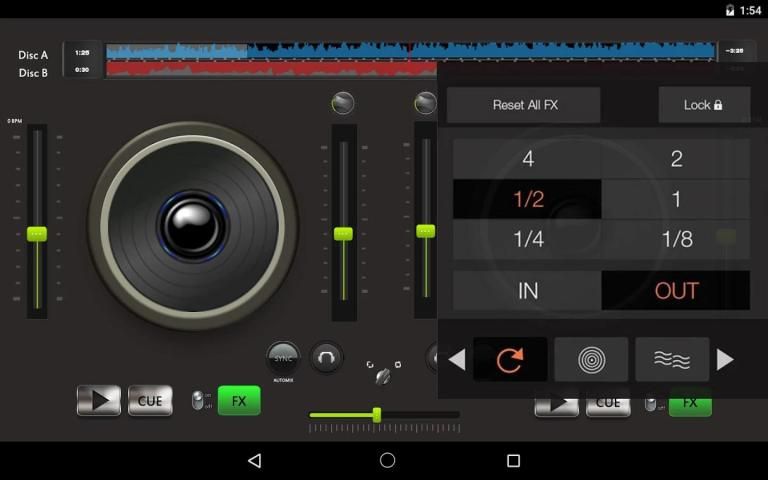Tap the left deck turntable platter
Viewport: 768px width, 480px height.
pos(193,225)
